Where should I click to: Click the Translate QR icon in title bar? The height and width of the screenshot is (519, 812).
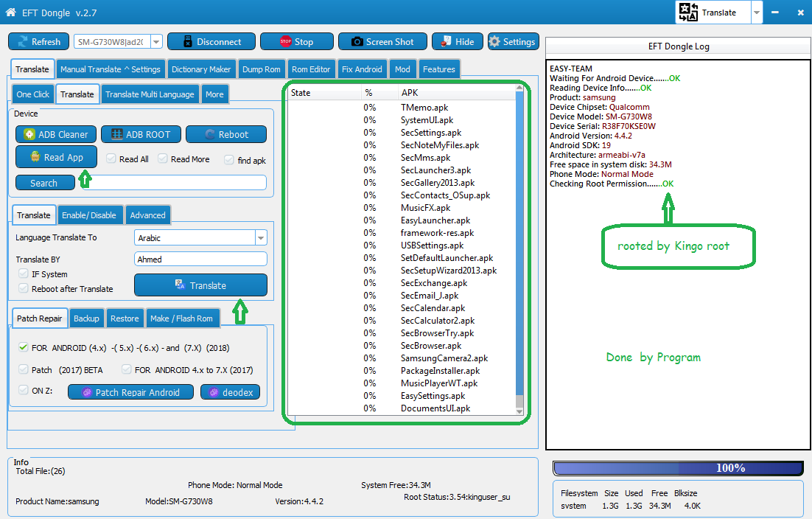coord(688,12)
